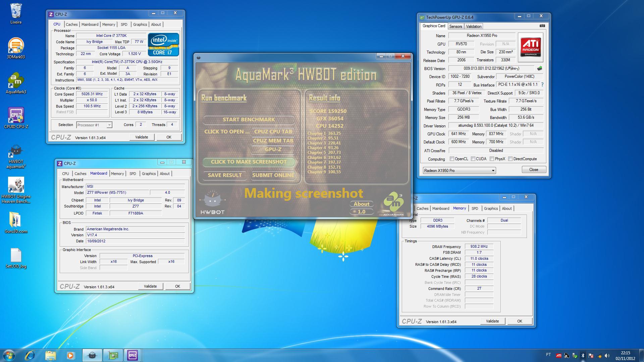
Task: Select the CPUID CPU-Z desktop shortcut
Action: pyautogui.click(x=16, y=118)
